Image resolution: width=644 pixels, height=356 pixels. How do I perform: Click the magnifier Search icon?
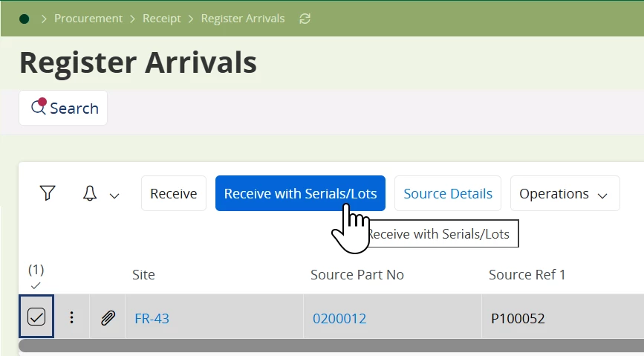[x=39, y=108]
